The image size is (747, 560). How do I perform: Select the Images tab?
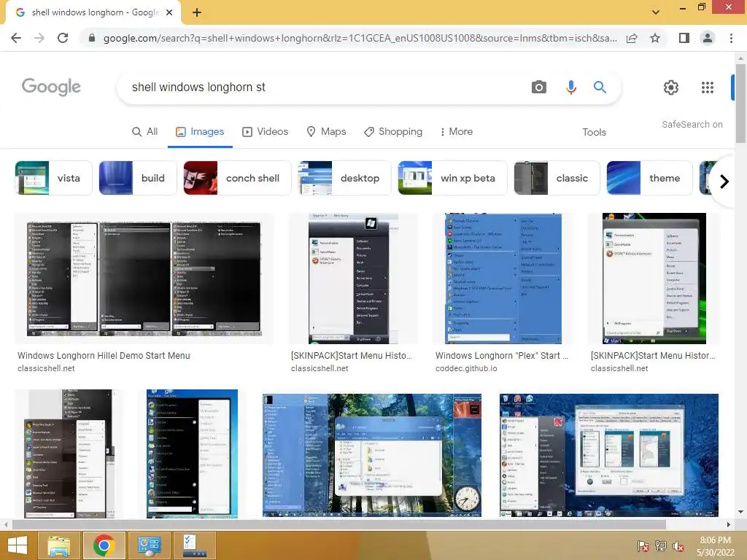[x=200, y=132]
